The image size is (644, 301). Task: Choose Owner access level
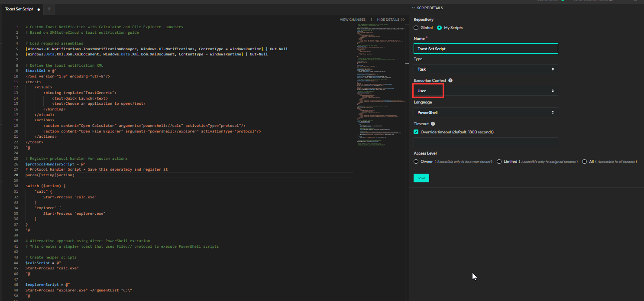click(416, 162)
